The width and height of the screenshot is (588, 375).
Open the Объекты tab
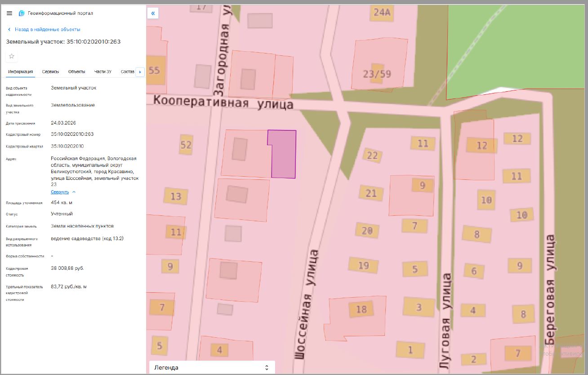(x=77, y=72)
